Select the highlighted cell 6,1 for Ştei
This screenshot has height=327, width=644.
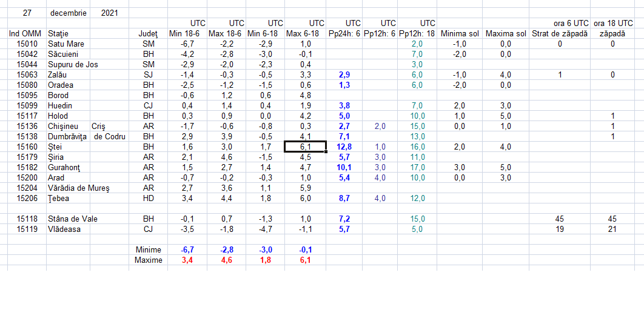[305, 147]
